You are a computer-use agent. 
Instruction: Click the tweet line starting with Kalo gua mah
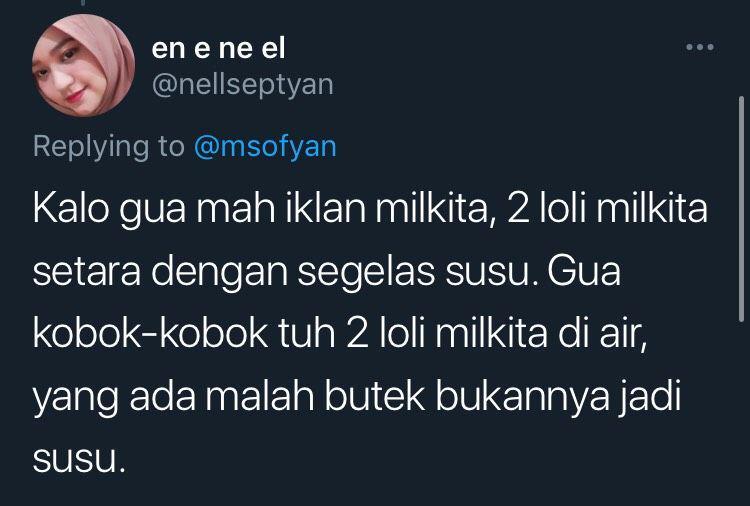pyautogui.click(x=370, y=209)
